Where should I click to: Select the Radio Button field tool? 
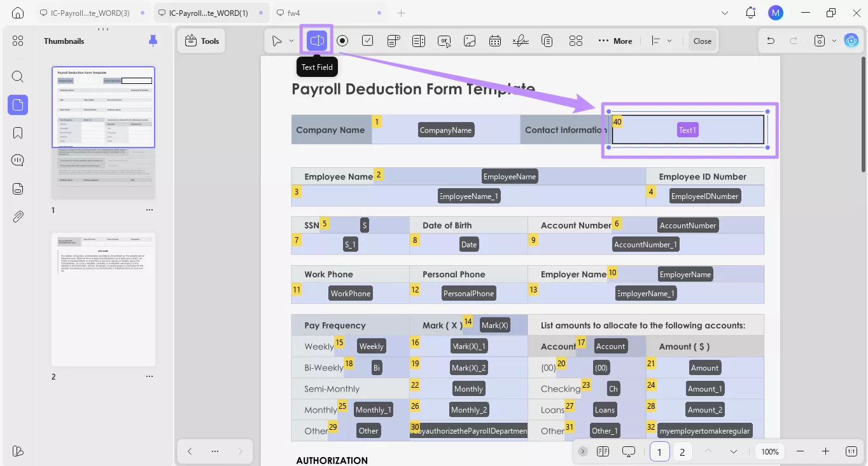coord(342,41)
